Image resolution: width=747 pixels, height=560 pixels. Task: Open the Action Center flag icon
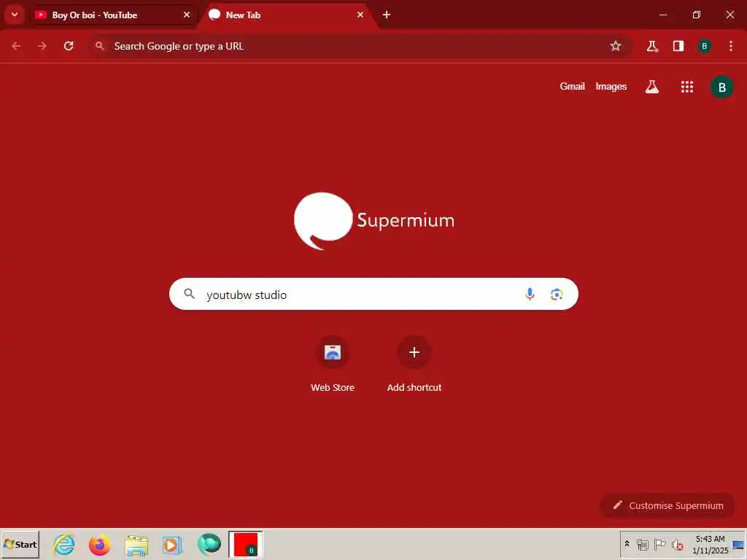point(659,544)
